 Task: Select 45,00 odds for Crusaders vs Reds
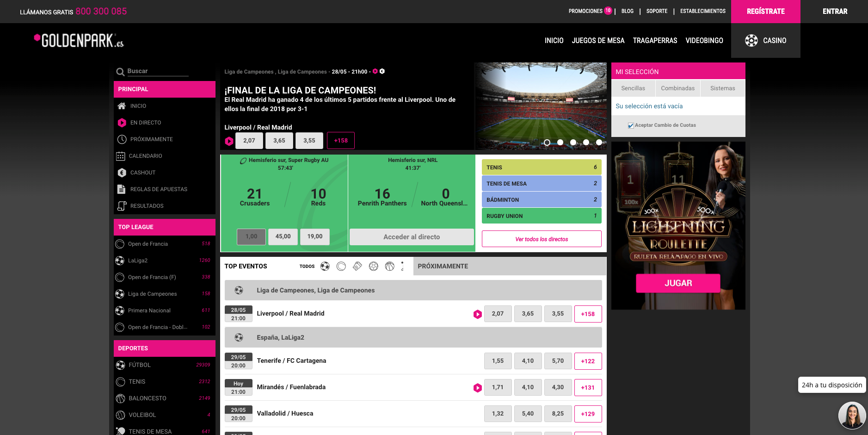coord(283,236)
